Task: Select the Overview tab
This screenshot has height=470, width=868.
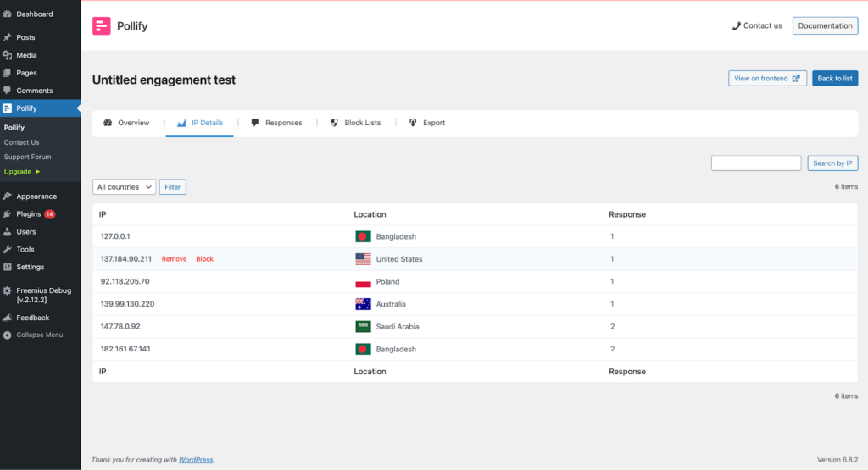Action: [x=126, y=123]
